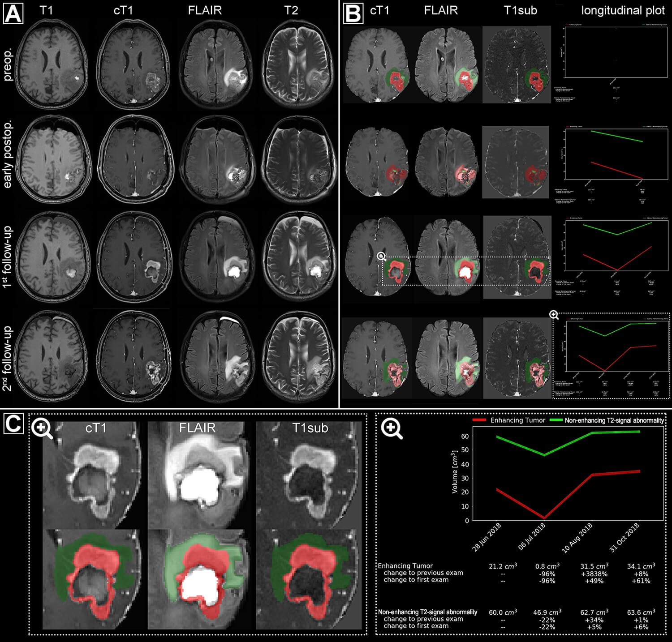Click the T2 column header in panel A
Image resolution: width=672 pixels, height=642 pixels.
291,11
